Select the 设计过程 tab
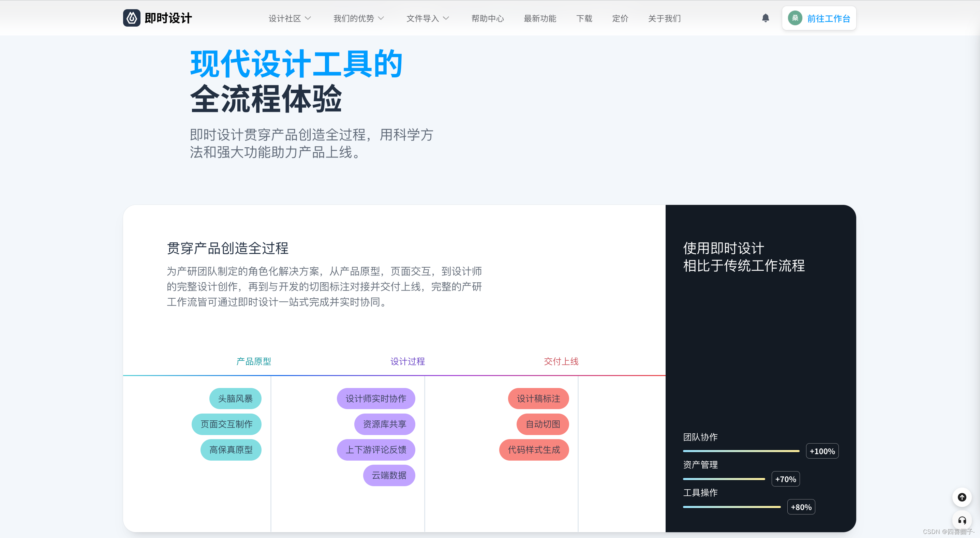Viewport: 980px width, 538px height. click(407, 361)
